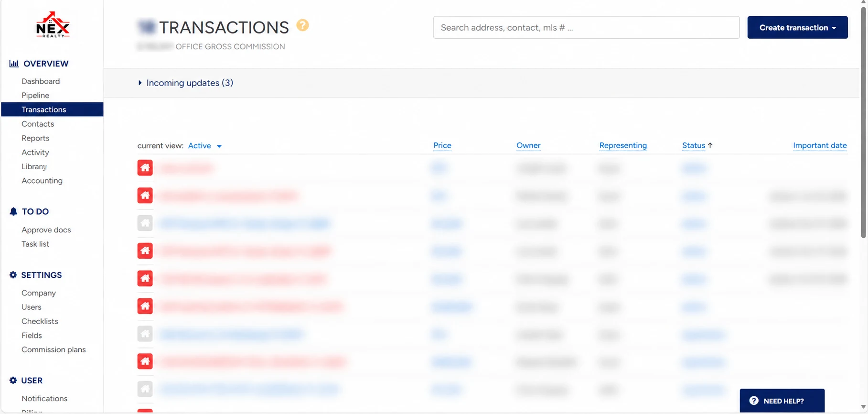Image resolution: width=868 pixels, height=414 pixels.
Task: Go to Pipeline in the sidebar
Action: (x=35, y=96)
